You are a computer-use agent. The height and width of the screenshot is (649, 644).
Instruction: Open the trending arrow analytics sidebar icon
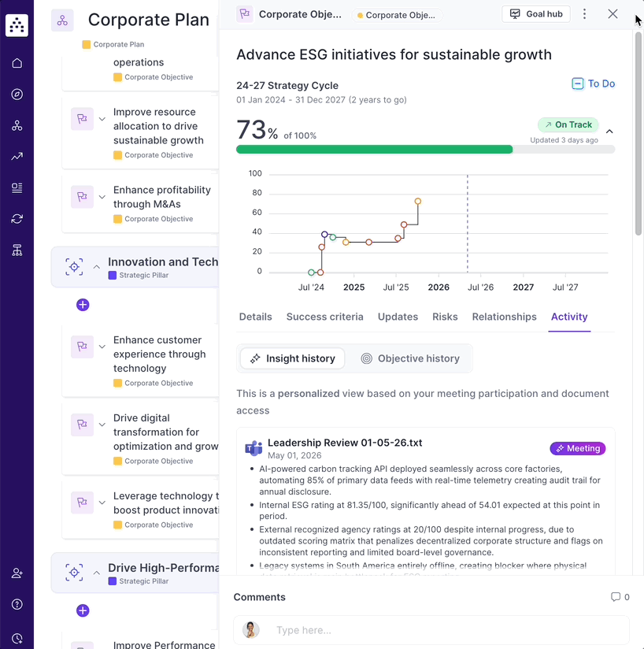pyautogui.click(x=17, y=157)
